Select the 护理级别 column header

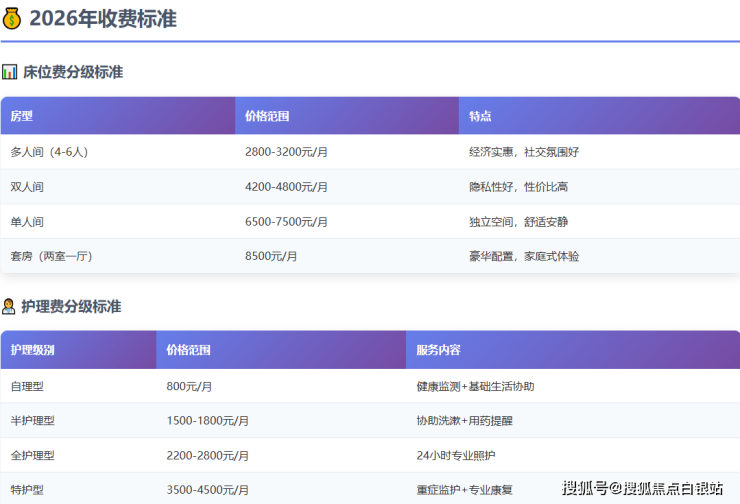(33, 350)
